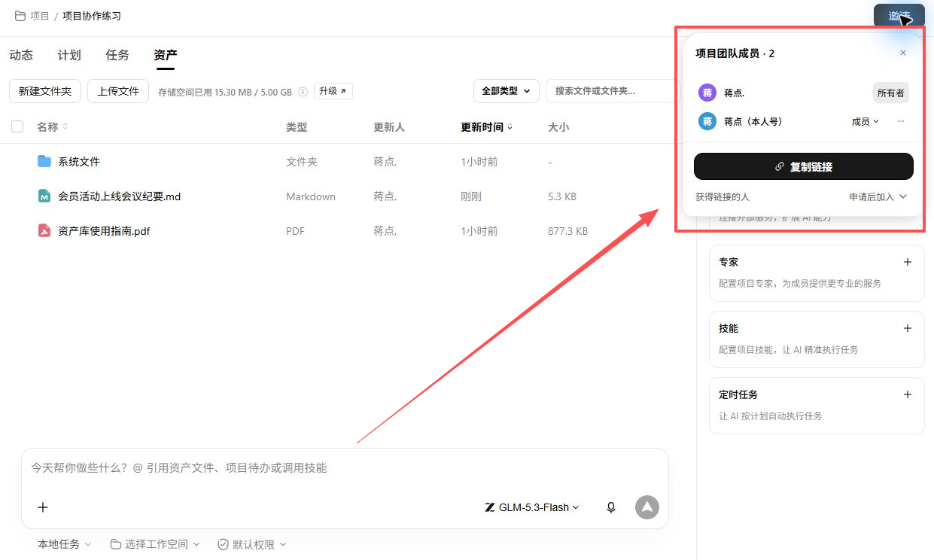The width and height of the screenshot is (934, 560).
Task: Close the 项目团队成员 popup
Action: [903, 53]
